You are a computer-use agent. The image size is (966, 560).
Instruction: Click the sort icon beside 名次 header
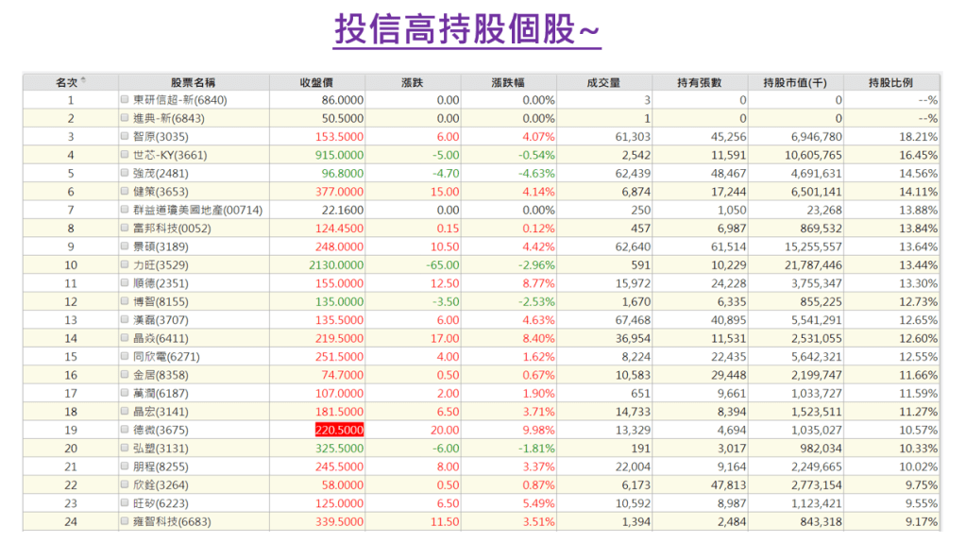83,80
